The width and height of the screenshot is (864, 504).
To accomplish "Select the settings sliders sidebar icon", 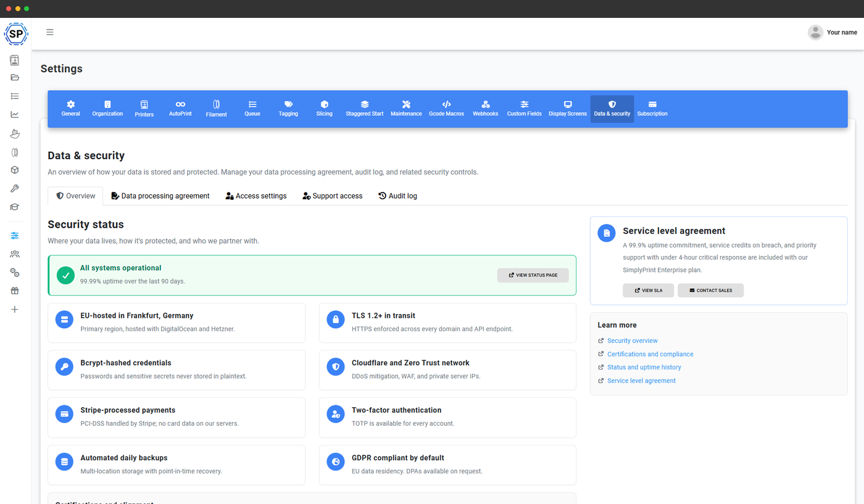I will (15, 236).
